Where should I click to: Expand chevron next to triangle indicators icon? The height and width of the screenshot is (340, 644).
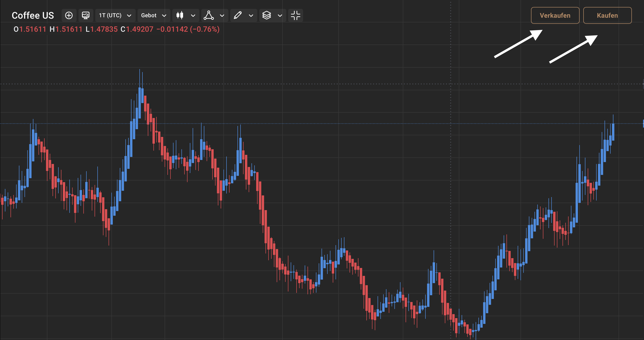222,15
